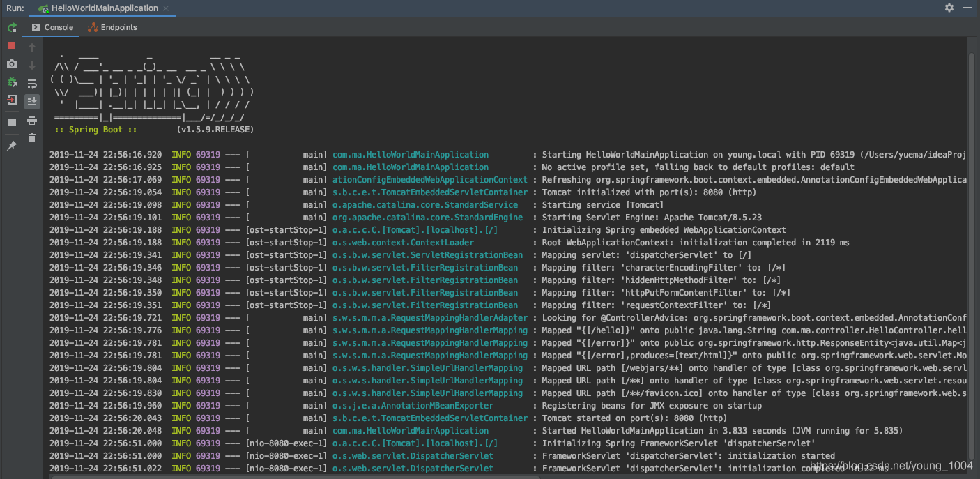The height and width of the screenshot is (479, 980).
Task: Click "Mapping servlet: 'dispatcherServlet' to [/]" message
Action: (x=647, y=255)
